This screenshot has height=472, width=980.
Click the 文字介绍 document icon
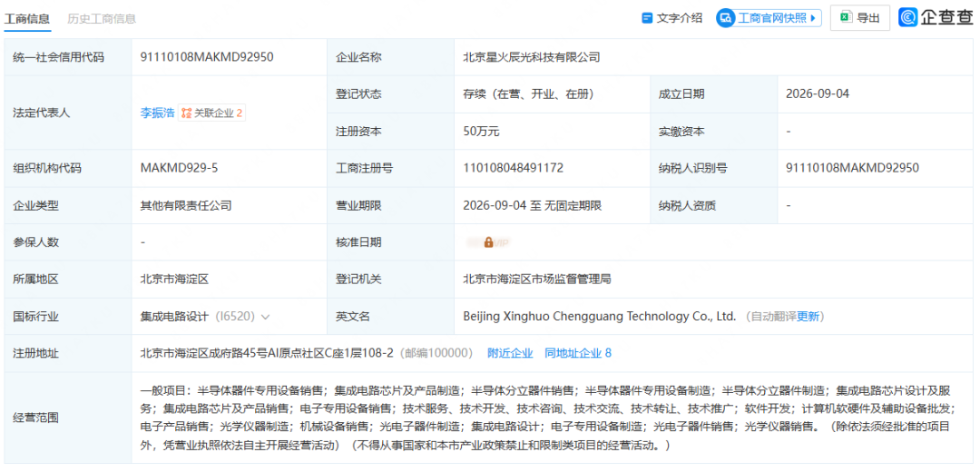648,18
